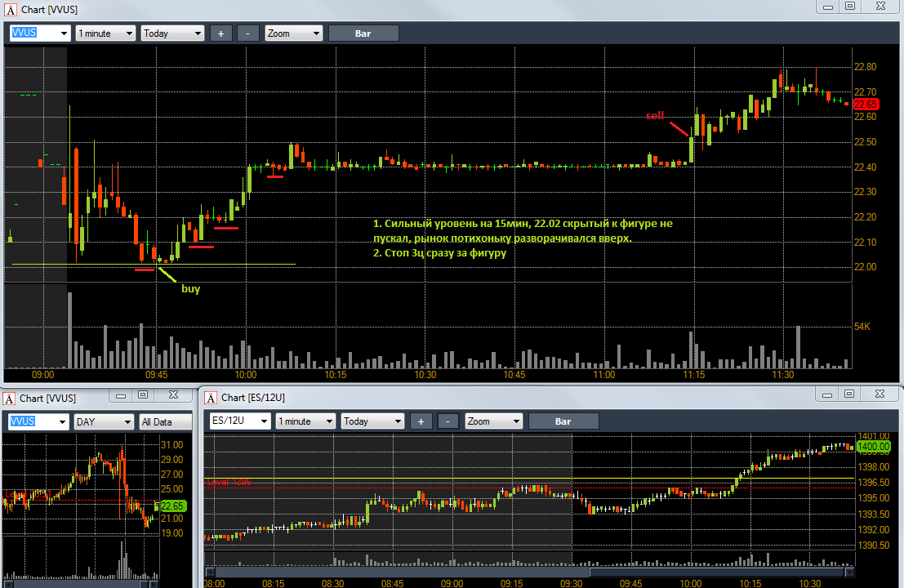Click the 22.65 current price marker on main chart
This screenshot has height=588, width=904.
(866, 105)
